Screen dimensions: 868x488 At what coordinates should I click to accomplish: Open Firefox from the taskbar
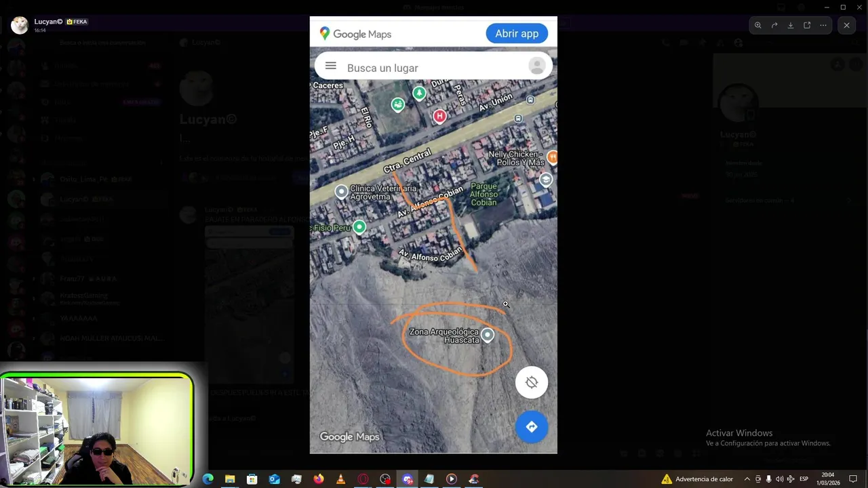pos(319,479)
